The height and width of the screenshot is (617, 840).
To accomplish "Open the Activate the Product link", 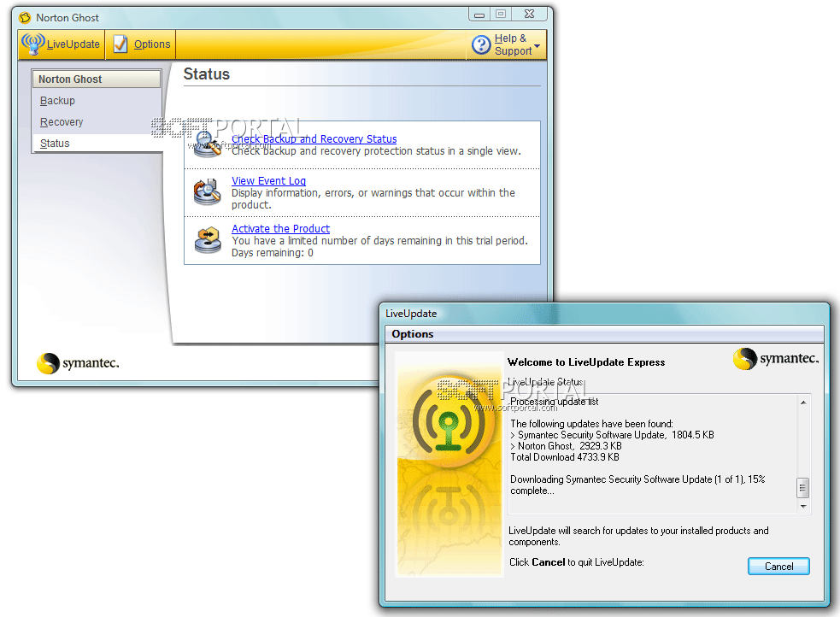I will (281, 229).
